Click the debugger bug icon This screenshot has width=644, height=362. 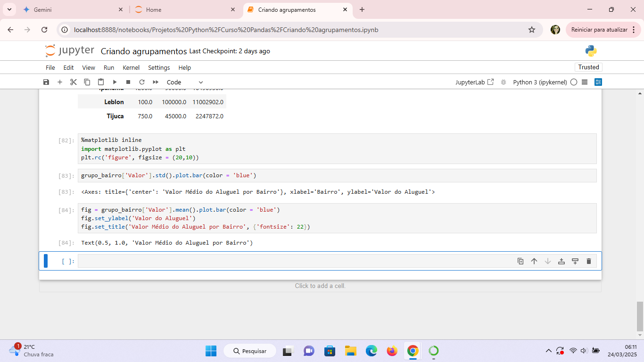point(504,82)
